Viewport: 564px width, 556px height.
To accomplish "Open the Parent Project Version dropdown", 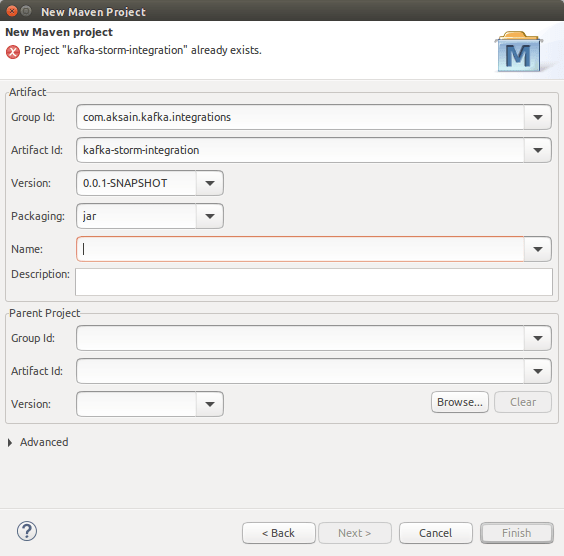I will pos(210,404).
